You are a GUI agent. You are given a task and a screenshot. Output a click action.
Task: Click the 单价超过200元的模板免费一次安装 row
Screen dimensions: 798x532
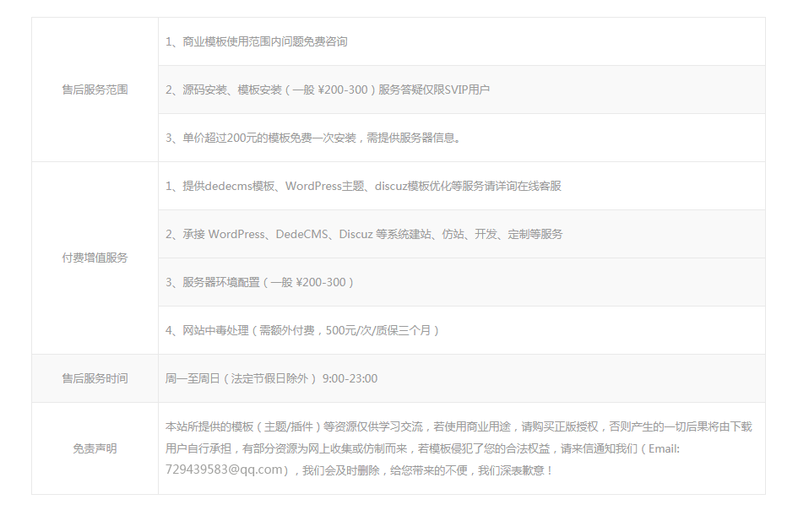tap(314, 138)
